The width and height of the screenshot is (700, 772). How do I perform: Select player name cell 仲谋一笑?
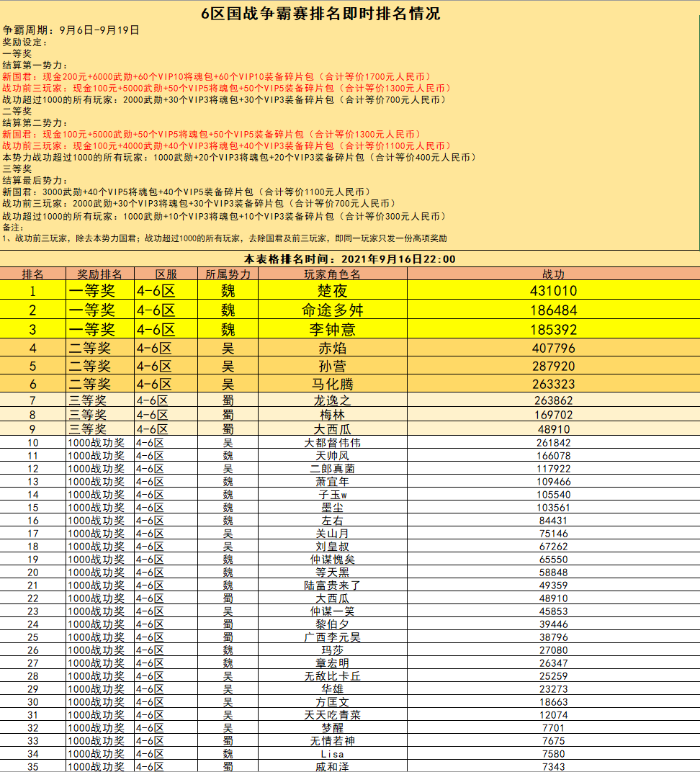click(x=332, y=611)
